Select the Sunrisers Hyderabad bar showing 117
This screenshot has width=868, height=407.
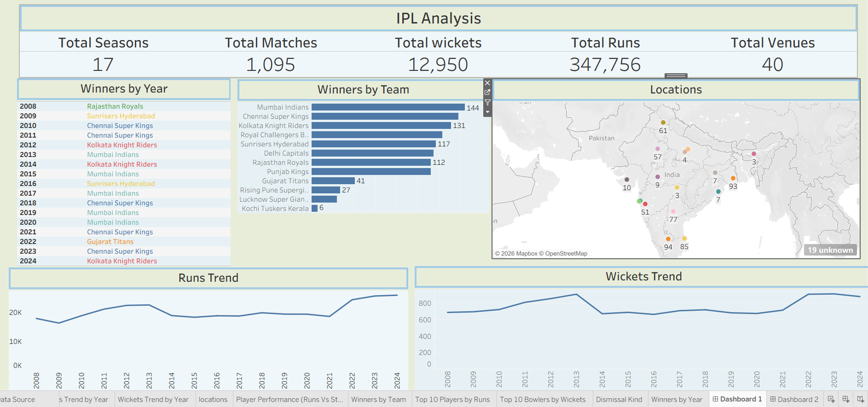tap(374, 144)
